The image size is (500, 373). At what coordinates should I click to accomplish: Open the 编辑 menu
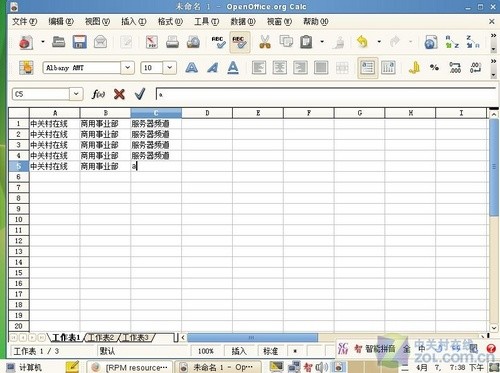[61, 22]
